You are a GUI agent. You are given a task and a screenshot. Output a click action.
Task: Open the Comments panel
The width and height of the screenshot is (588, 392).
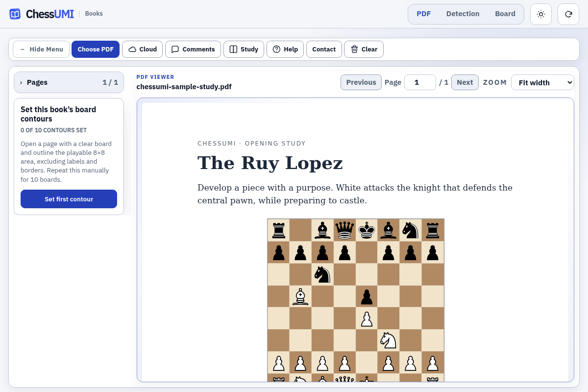click(193, 49)
